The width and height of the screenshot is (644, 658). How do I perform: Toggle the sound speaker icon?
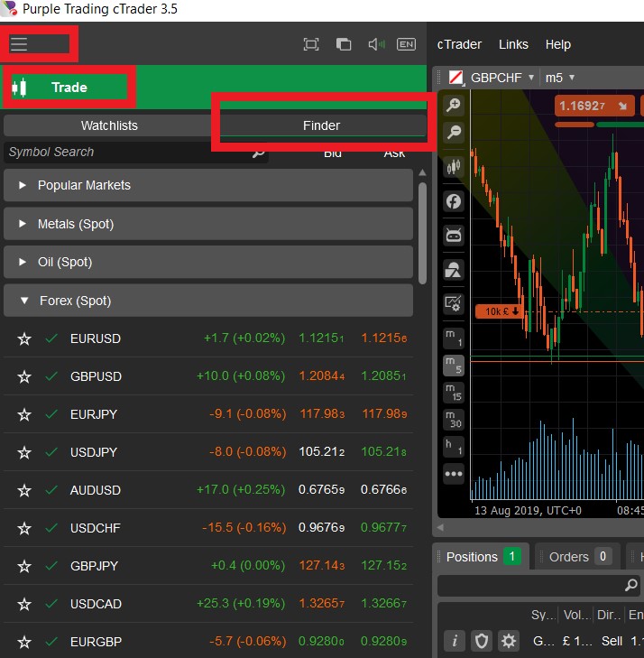tap(375, 44)
